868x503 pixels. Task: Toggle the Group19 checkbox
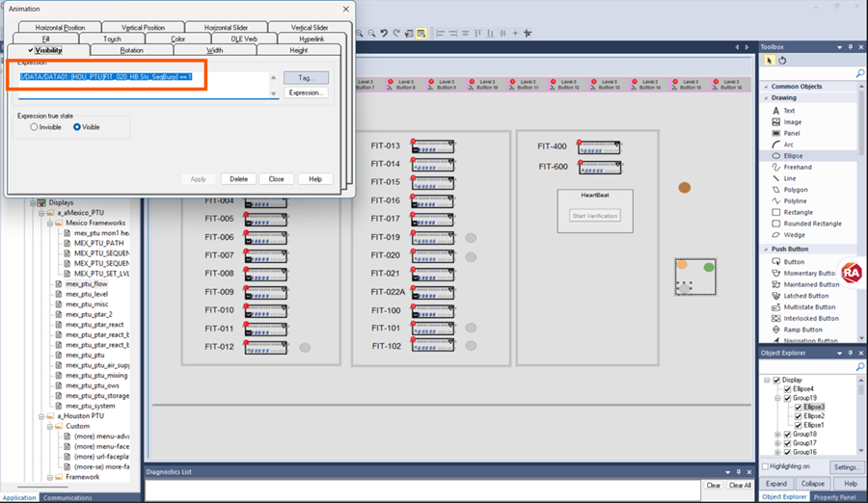tap(788, 398)
